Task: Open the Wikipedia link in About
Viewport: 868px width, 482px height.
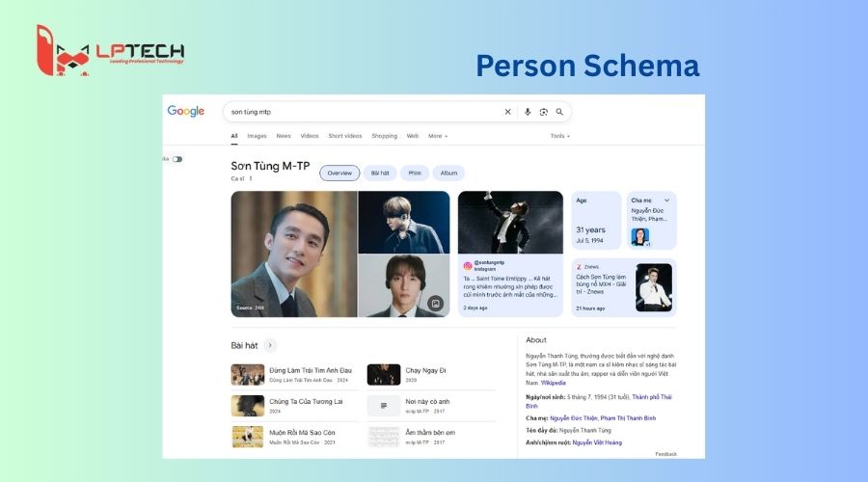Action: tap(553, 383)
